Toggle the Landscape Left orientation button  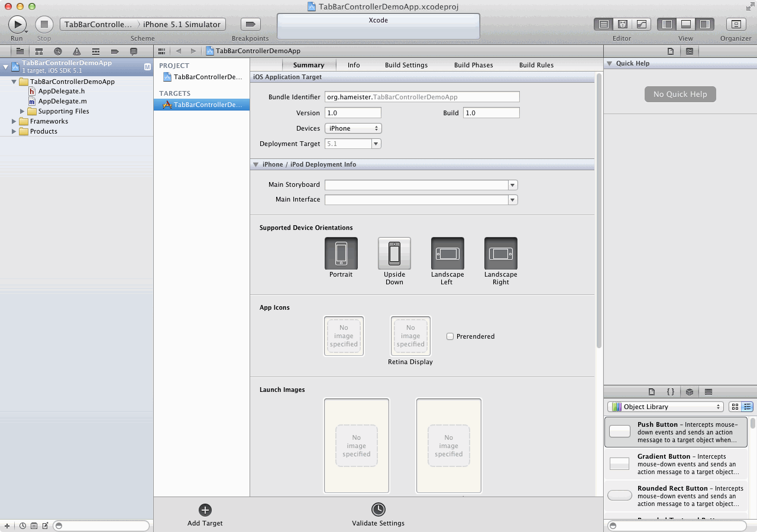tap(448, 254)
